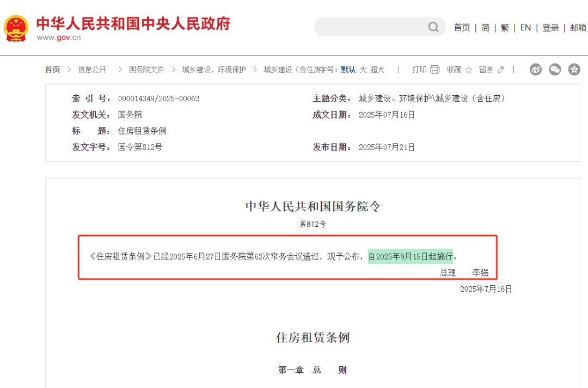Click the magnifier icon in the search bar

pos(433,27)
